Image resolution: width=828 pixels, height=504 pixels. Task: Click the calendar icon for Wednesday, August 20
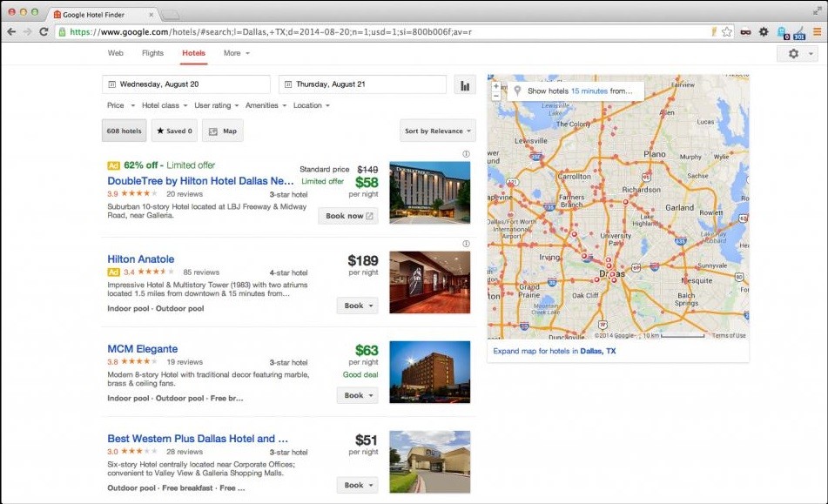tap(112, 84)
